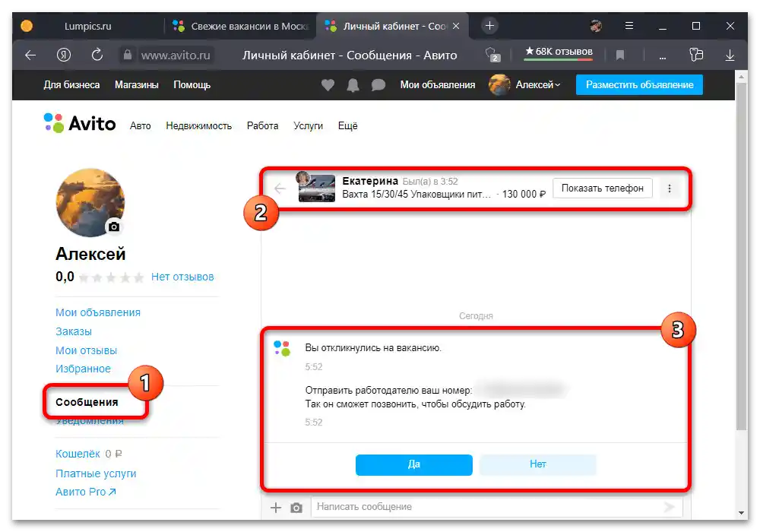The width and height of the screenshot is (760, 532).
Task: Open the Авто category
Action: pos(140,126)
